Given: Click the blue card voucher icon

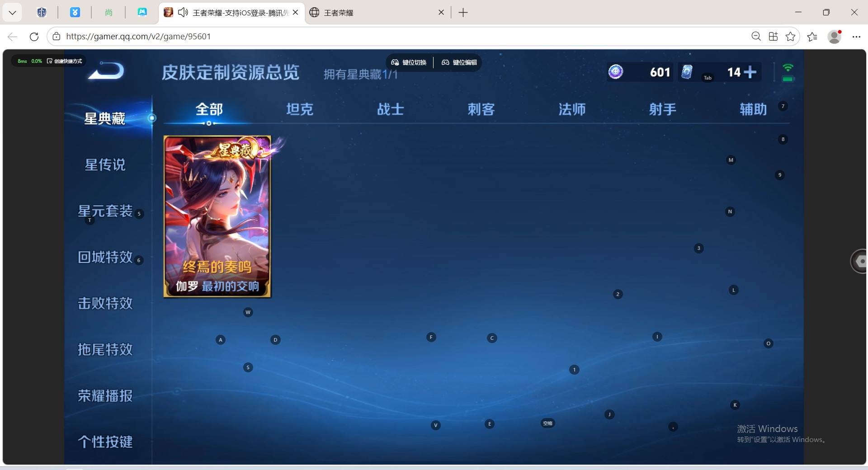Looking at the screenshot, I should [x=687, y=71].
